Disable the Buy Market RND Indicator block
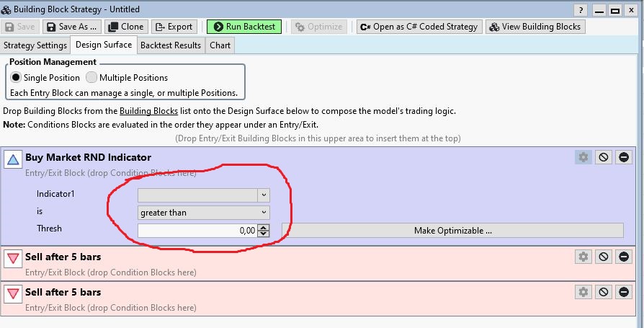This screenshot has width=644, height=328. (603, 157)
